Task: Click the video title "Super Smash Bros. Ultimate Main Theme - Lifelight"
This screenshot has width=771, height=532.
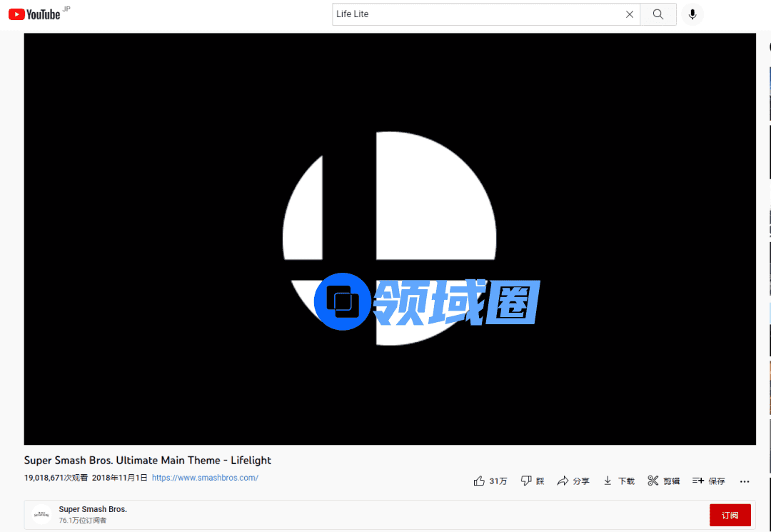Action: [x=148, y=461]
